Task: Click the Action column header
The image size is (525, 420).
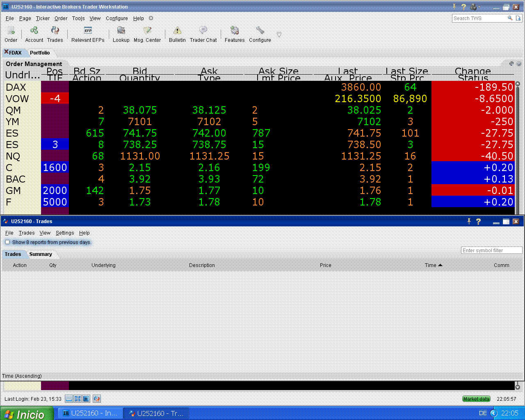Action: [20, 265]
